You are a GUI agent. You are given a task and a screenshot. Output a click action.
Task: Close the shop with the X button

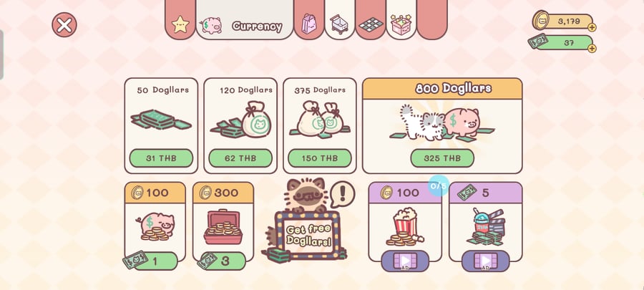coord(64,25)
